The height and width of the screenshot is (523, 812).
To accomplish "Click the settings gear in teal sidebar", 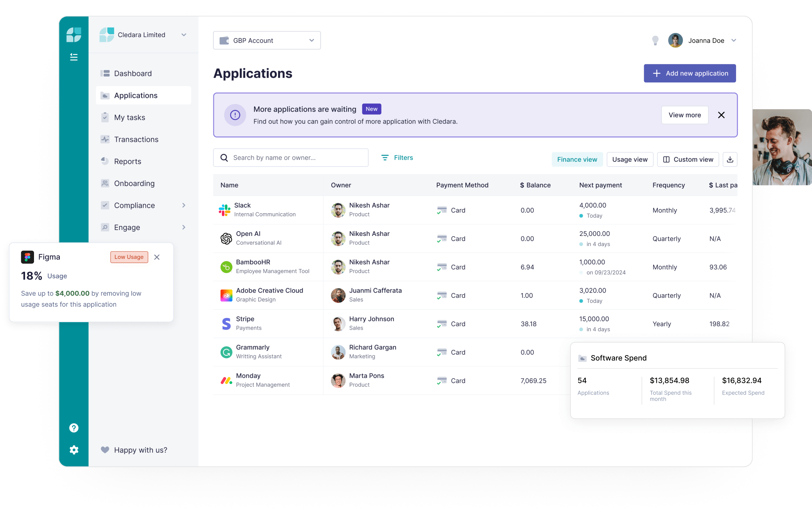I will tap(74, 450).
